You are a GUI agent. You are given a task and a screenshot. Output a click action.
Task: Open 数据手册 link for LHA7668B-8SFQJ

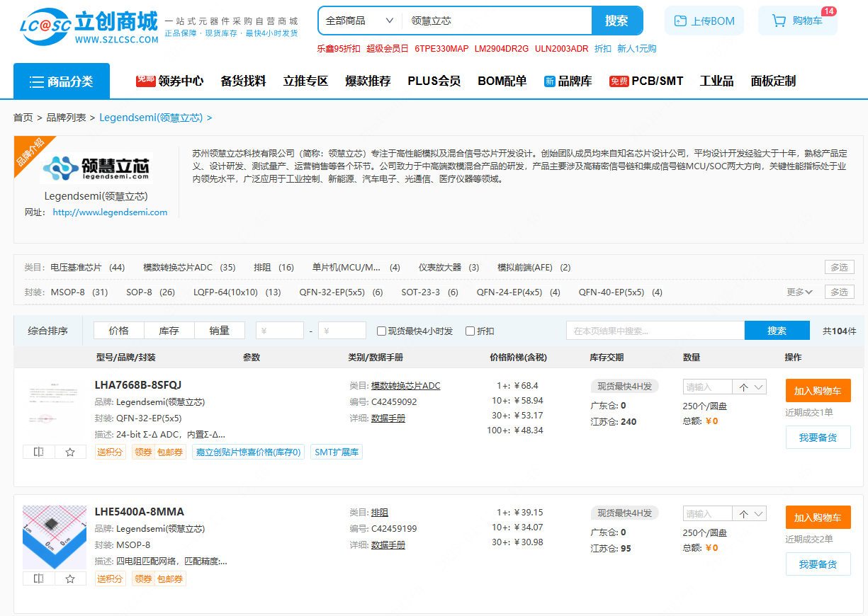(388, 418)
